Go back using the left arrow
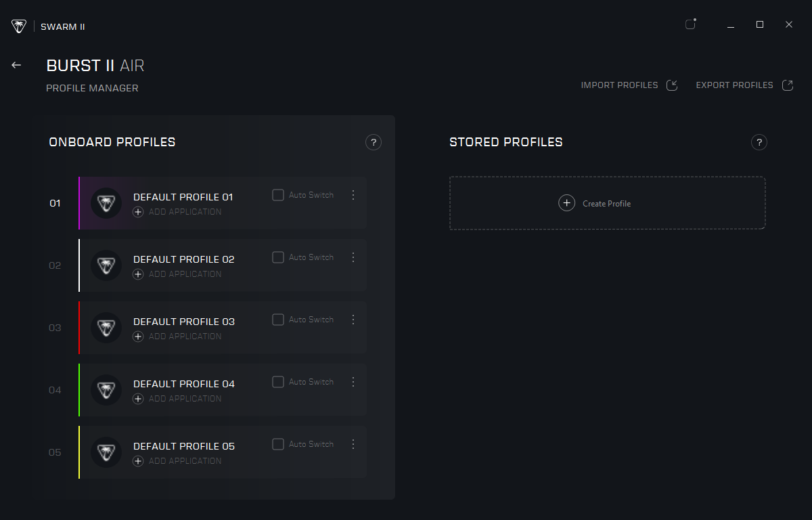Viewport: 812px width, 520px height. pos(16,65)
